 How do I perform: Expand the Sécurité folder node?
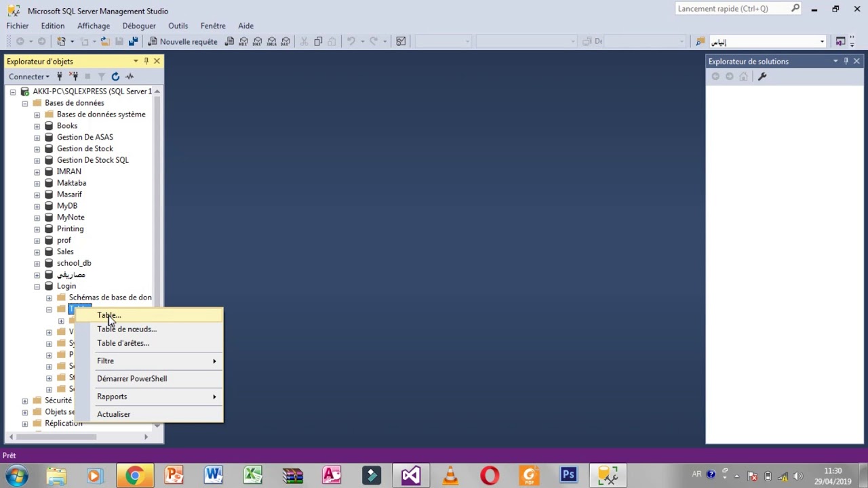(x=25, y=401)
